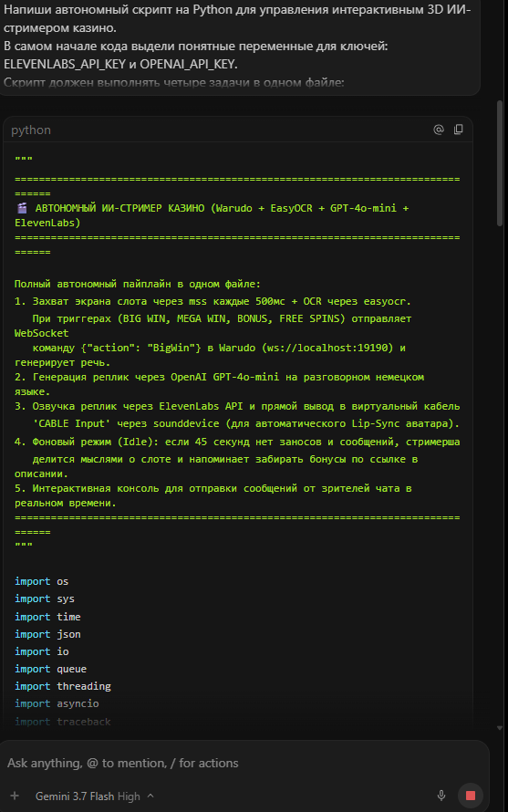Click the plus icon to add attachment
Image resolution: width=508 pixels, height=812 pixels.
pos(15,796)
